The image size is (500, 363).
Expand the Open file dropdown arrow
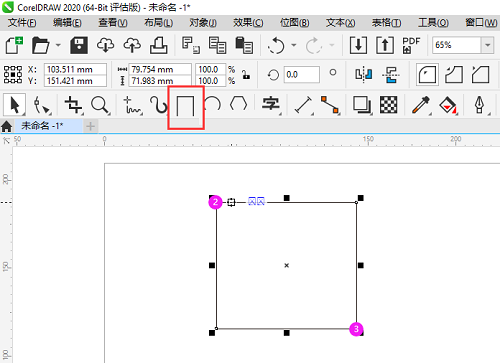[58, 45]
